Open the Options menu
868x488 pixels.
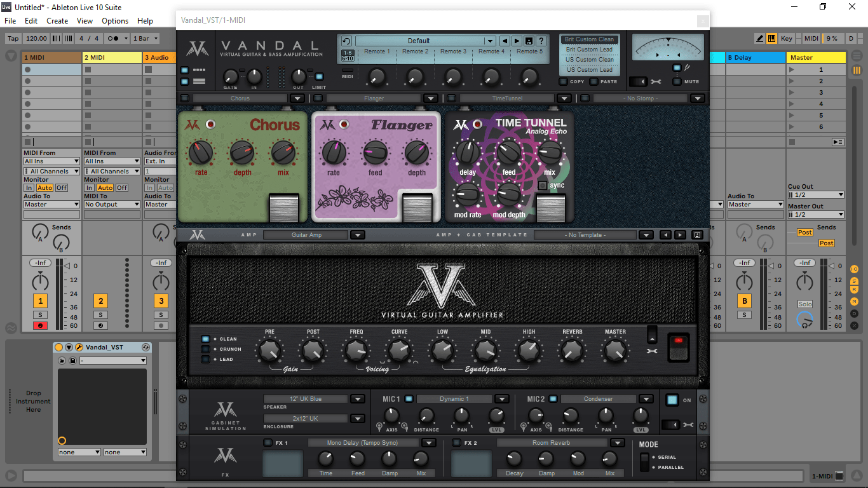pos(115,21)
